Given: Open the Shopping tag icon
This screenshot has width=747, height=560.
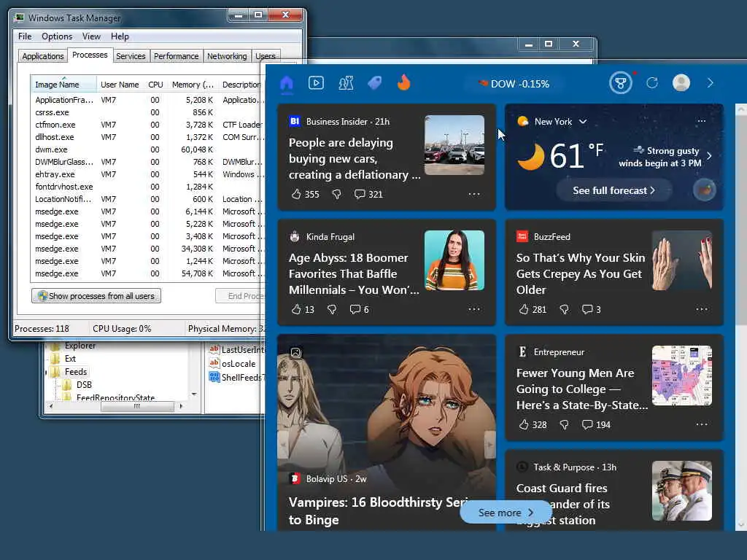Looking at the screenshot, I should 374,83.
